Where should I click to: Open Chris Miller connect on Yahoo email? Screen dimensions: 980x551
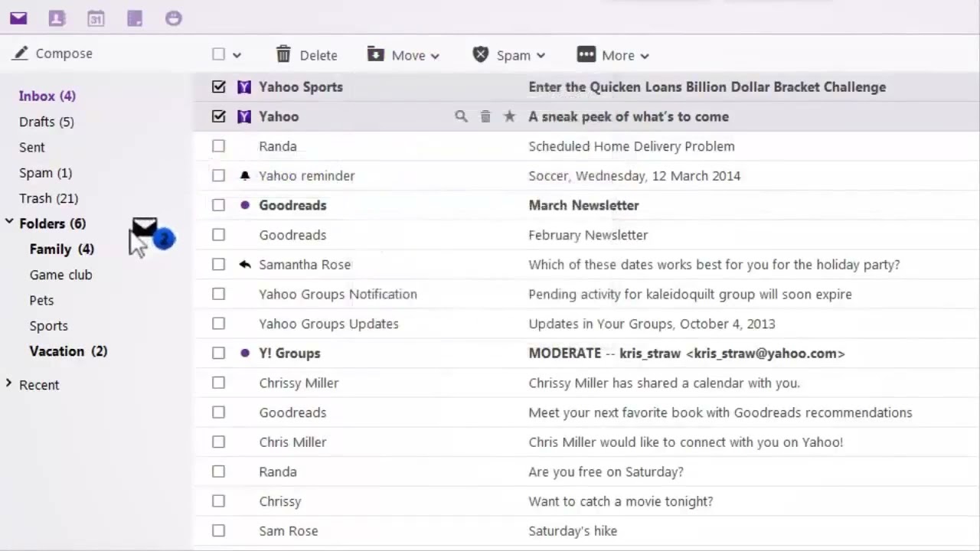point(686,442)
